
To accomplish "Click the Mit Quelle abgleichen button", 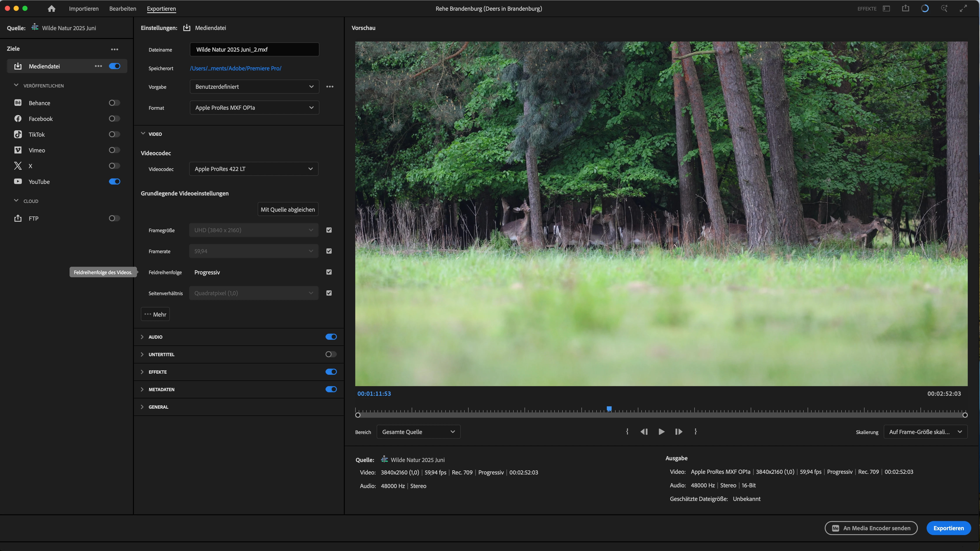I will (288, 209).
